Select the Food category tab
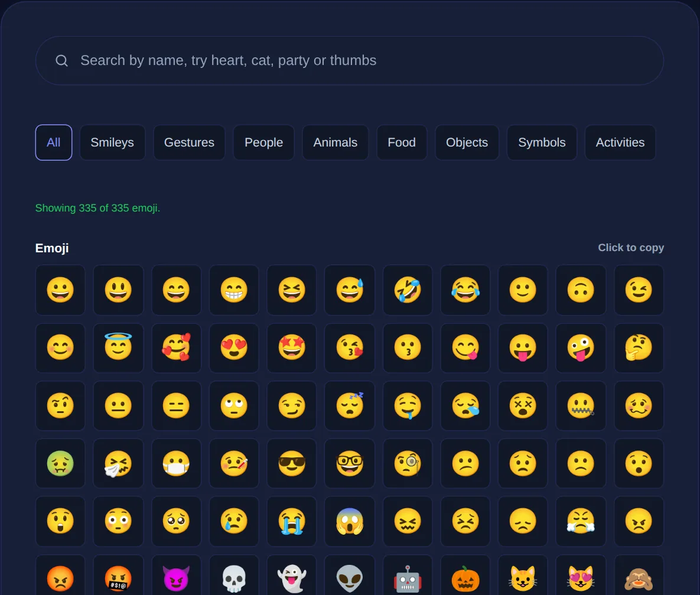Image resolution: width=700 pixels, height=595 pixels. point(401,142)
